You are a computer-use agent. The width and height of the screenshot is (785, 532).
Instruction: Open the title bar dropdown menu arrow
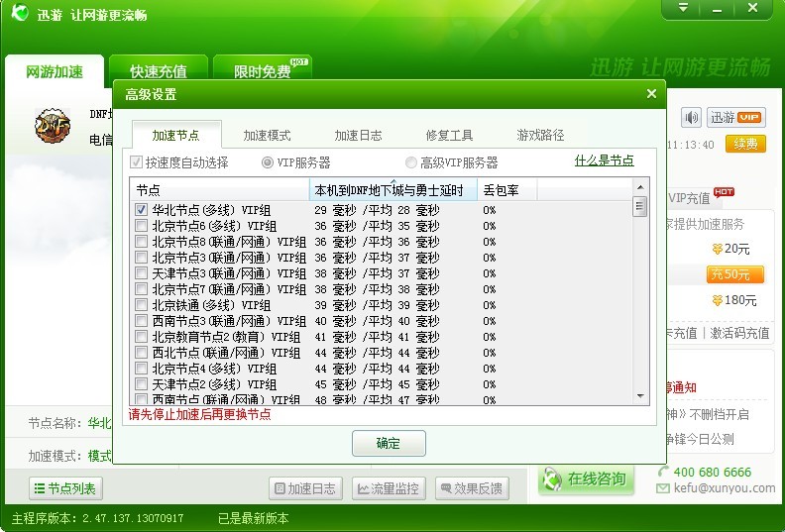[x=683, y=8]
